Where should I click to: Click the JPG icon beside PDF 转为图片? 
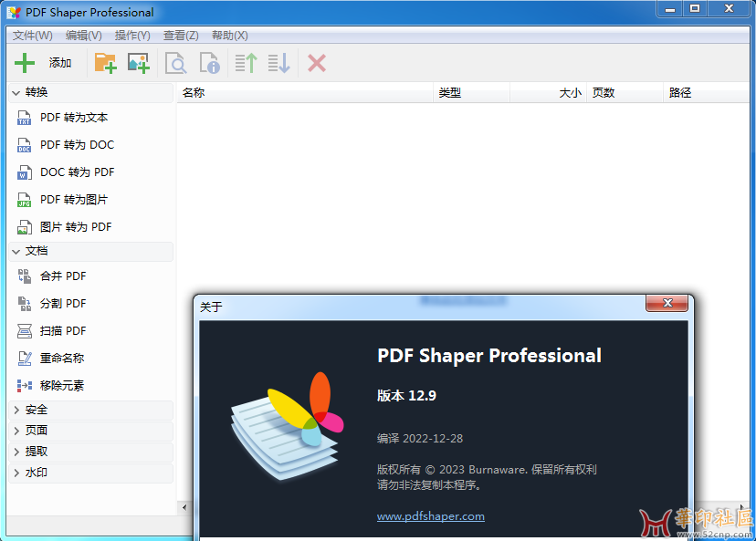(24, 200)
